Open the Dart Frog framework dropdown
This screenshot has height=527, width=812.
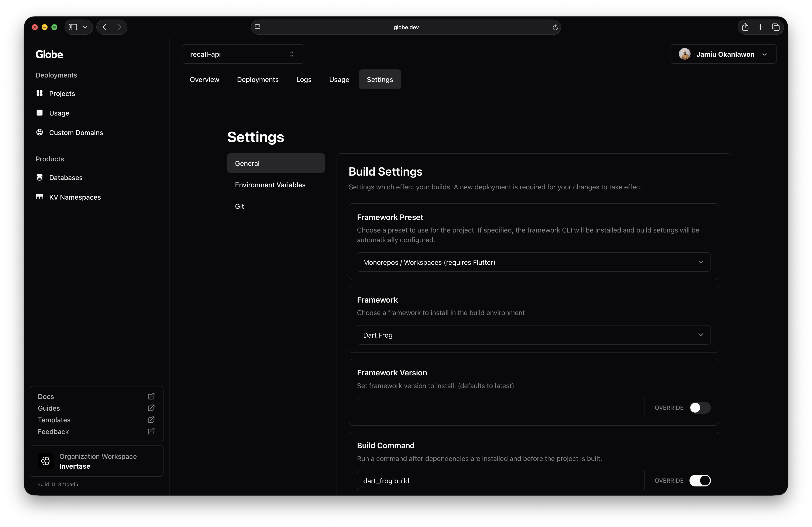click(x=533, y=335)
